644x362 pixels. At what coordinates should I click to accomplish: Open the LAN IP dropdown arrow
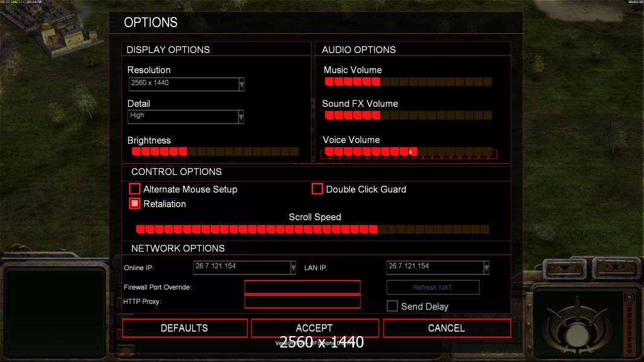[x=486, y=268]
